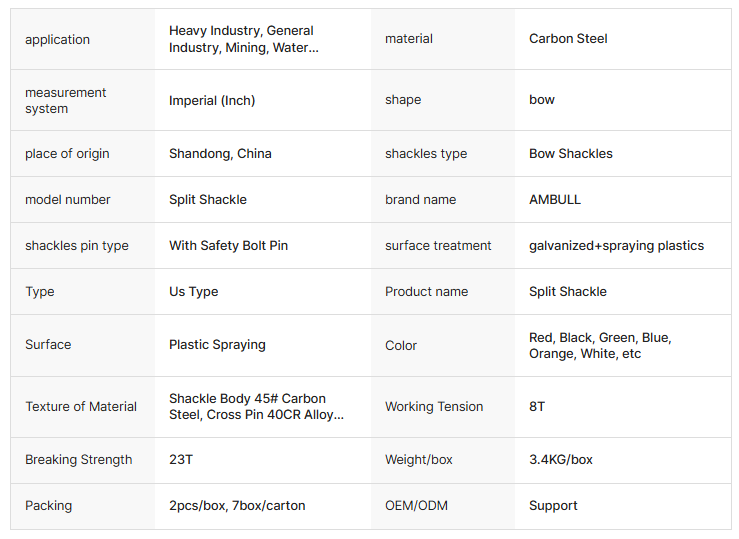Image resolution: width=739 pixels, height=539 pixels.
Task: Click the 'measurement system' label cell
Action: pyautogui.click(x=66, y=100)
